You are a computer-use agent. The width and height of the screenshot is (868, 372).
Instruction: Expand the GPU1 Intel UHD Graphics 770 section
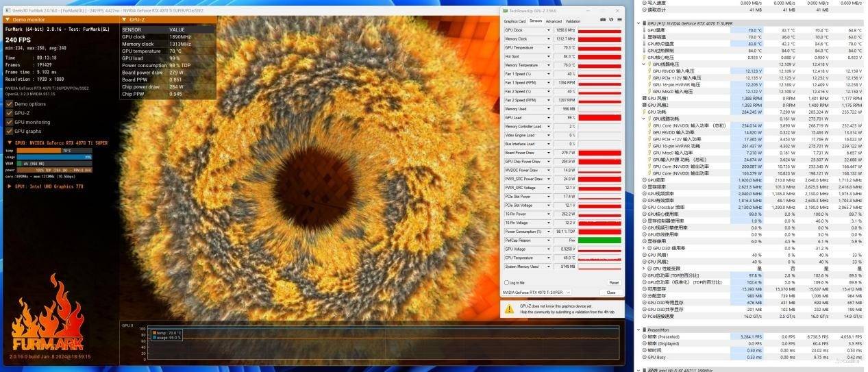(8, 186)
